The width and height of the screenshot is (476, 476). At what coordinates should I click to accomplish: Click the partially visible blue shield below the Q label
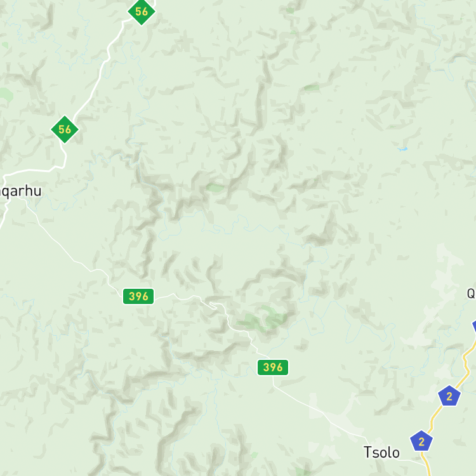pos(474,326)
